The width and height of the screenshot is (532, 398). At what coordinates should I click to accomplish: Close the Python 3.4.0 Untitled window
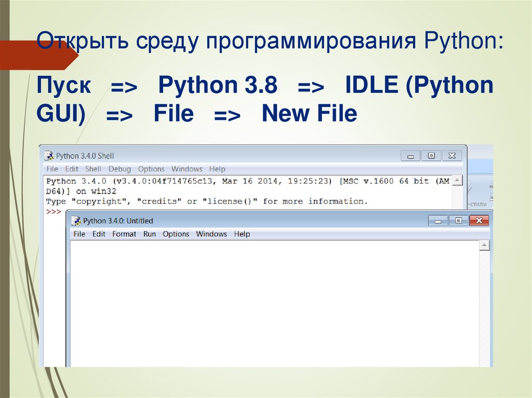479,221
